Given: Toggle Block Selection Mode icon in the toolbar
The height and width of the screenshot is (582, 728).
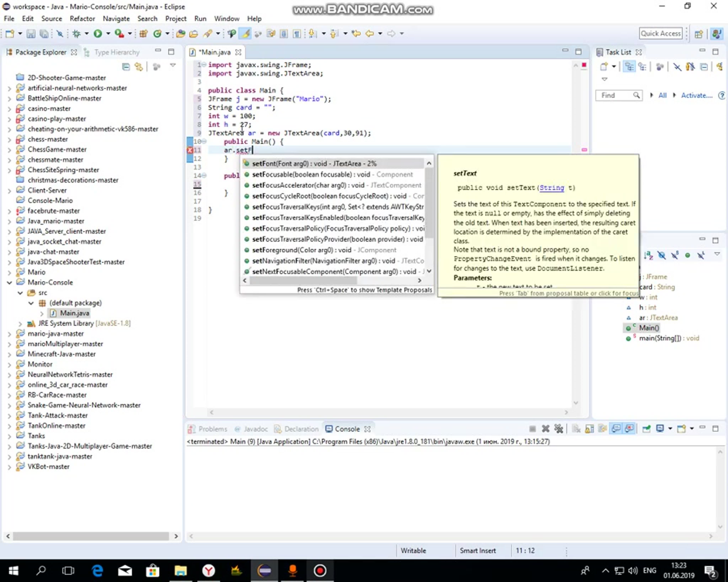Looking at the screenshot, I should (x=284, y=33).
